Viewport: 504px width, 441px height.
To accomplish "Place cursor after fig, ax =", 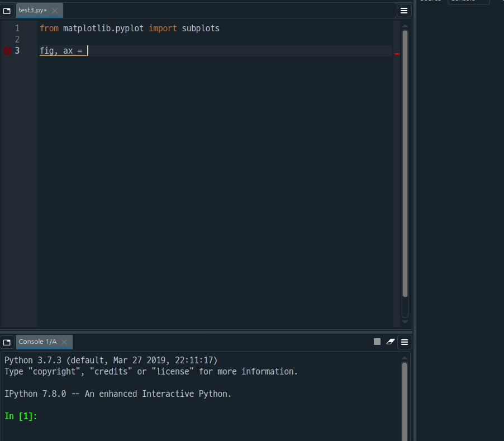I will (x=88, y=50).
